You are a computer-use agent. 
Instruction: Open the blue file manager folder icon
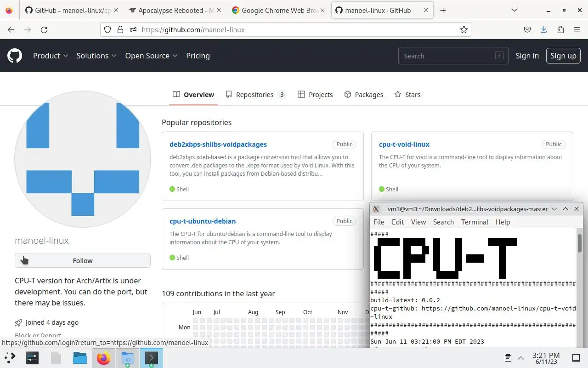pos(80,357)
